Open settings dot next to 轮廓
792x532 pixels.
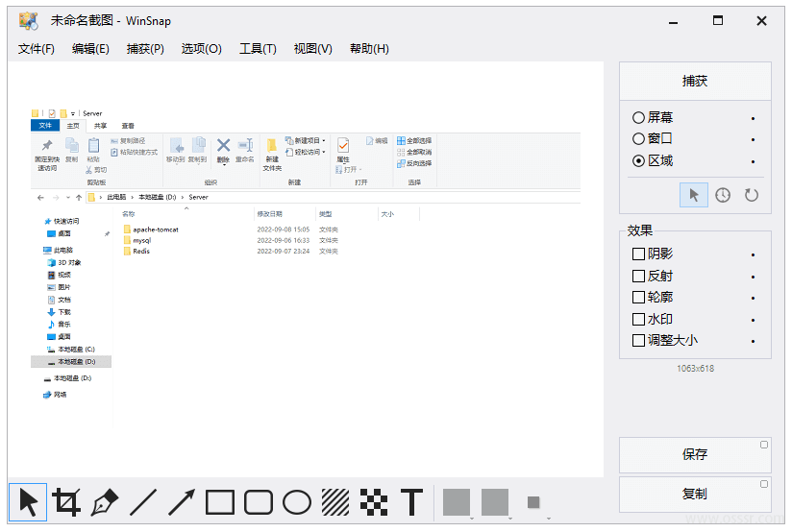[x=754, y=299]
